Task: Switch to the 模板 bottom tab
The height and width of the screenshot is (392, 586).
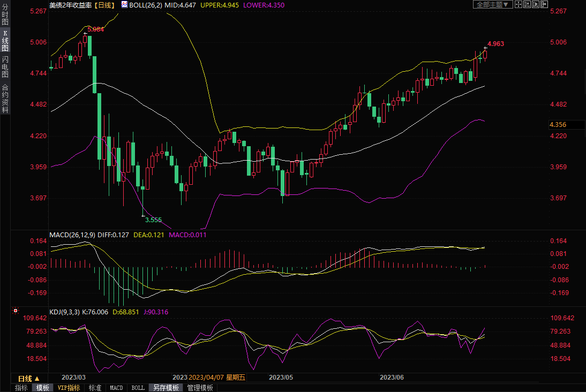Action: (43, 388)
